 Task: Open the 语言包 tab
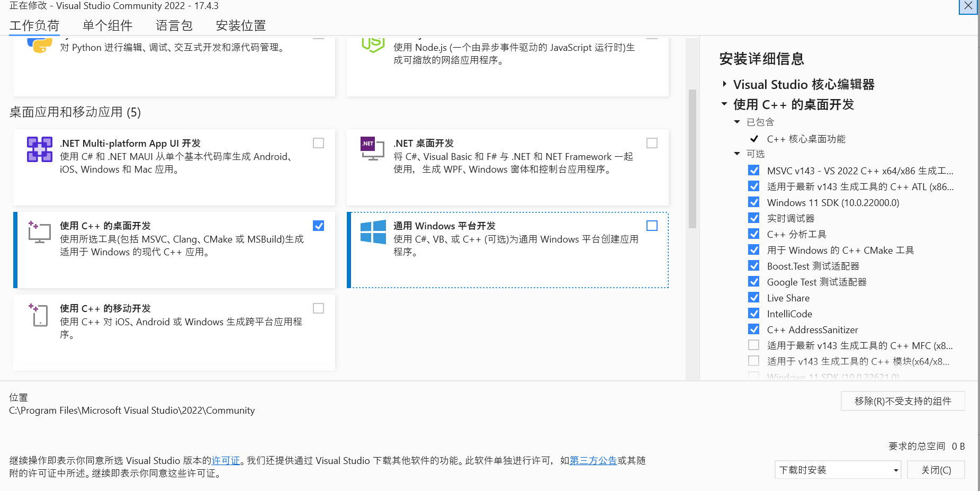pos(174,25)
